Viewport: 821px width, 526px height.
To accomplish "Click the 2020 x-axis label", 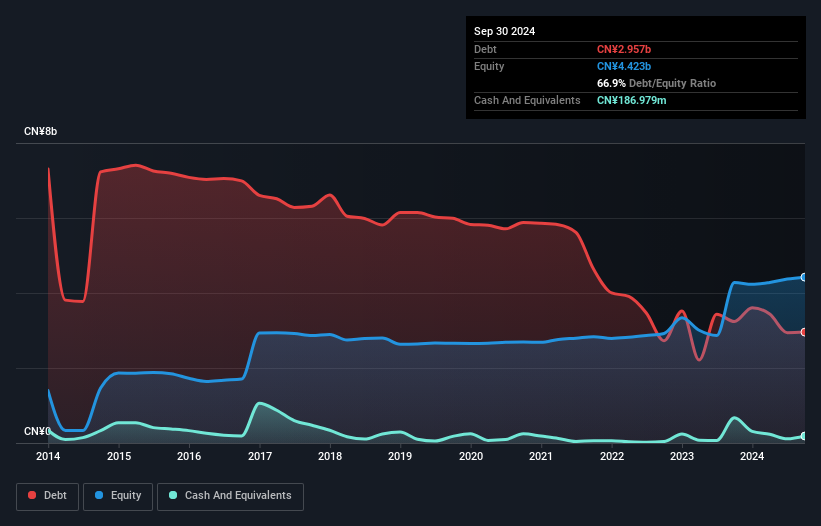I will point(471,456).
